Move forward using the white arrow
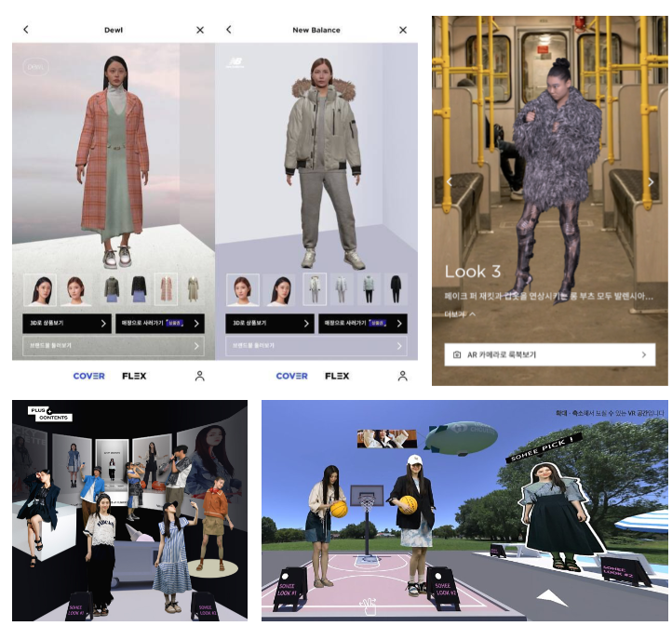Viewport: 672px width, 626px height. 552,597
